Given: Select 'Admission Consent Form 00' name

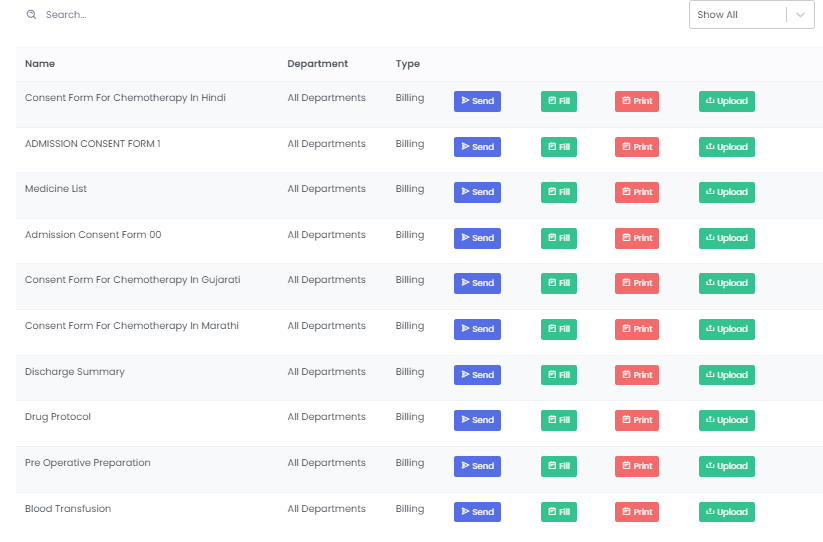Looking at the screenshot, I should click(x=93, y=235).
